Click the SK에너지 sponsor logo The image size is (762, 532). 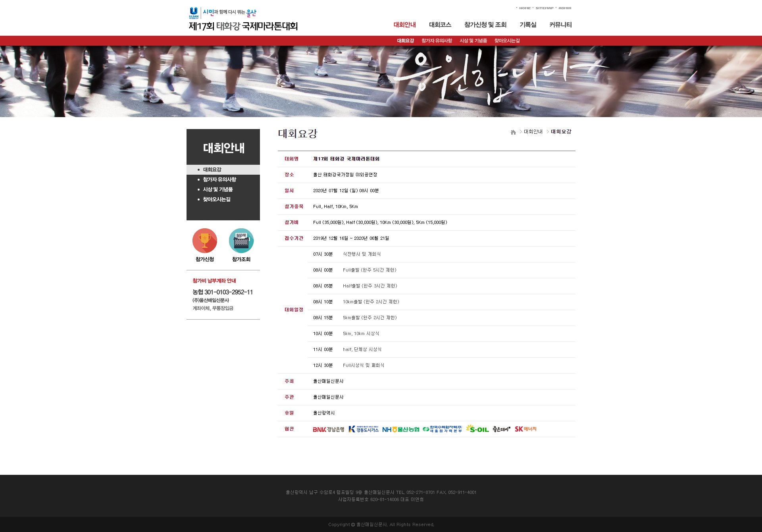coord(525,429)
